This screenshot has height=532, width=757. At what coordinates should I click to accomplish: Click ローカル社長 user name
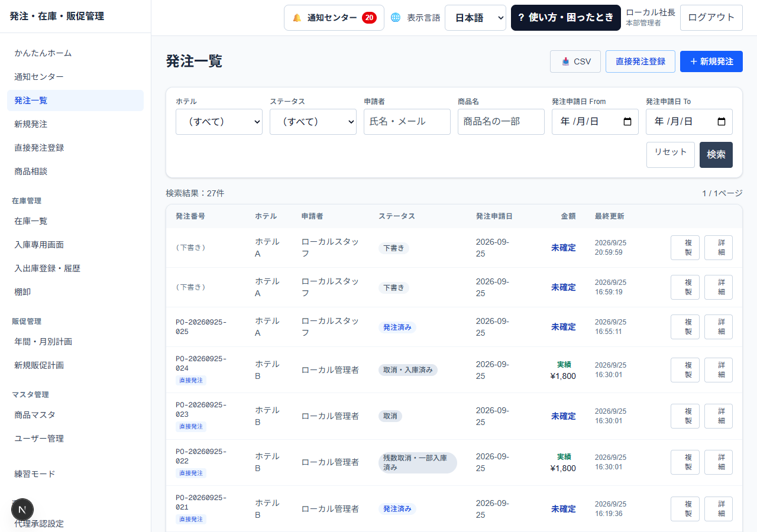[651, 12]
